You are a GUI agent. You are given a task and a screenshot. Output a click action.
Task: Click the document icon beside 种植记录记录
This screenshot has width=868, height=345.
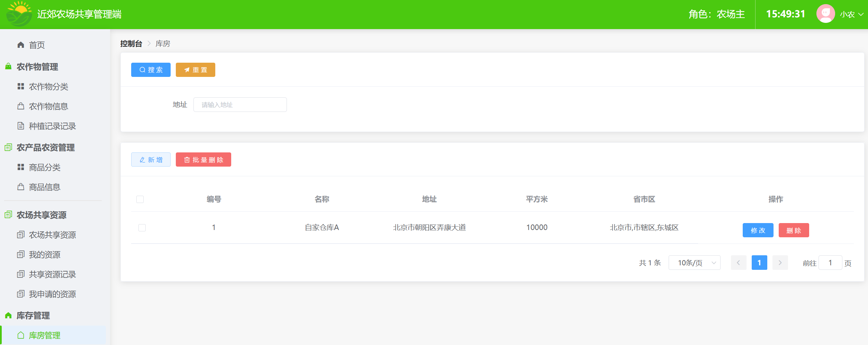[21, 126]
